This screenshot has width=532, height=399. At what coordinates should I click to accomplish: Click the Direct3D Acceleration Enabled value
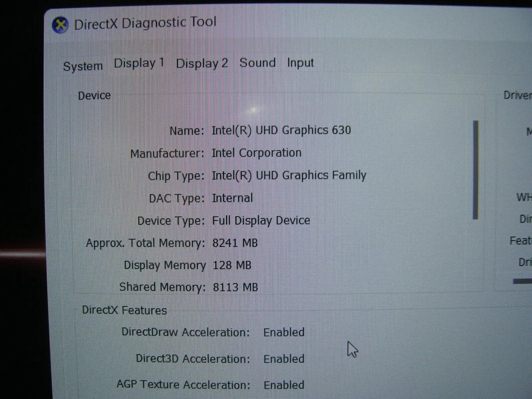(x=284, y=359)
